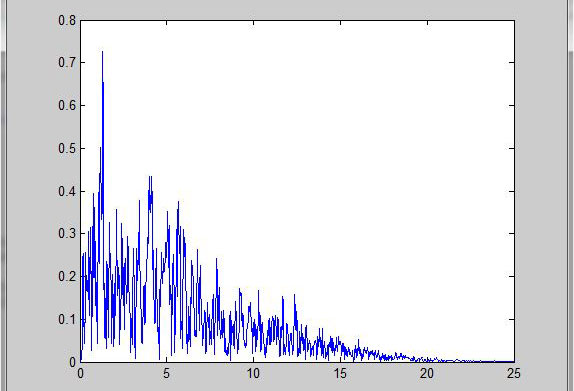
Task: Click the y-axis tick label 0.8
Action: (67, 21)
